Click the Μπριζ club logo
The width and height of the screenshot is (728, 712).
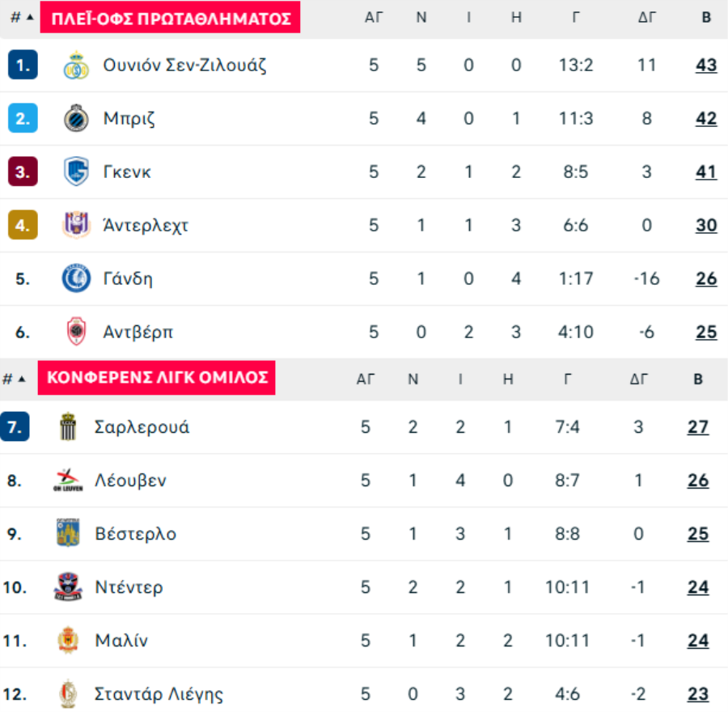(76, 118)
